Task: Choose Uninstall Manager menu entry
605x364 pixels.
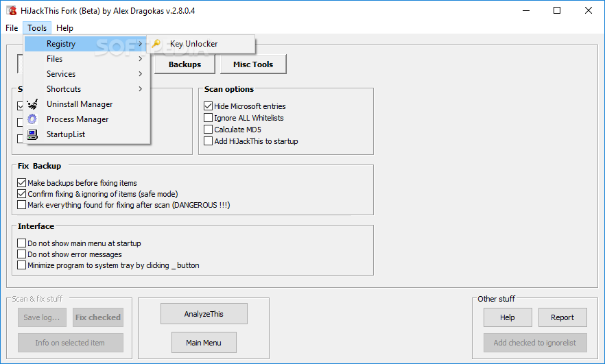Action: [87, 104]
